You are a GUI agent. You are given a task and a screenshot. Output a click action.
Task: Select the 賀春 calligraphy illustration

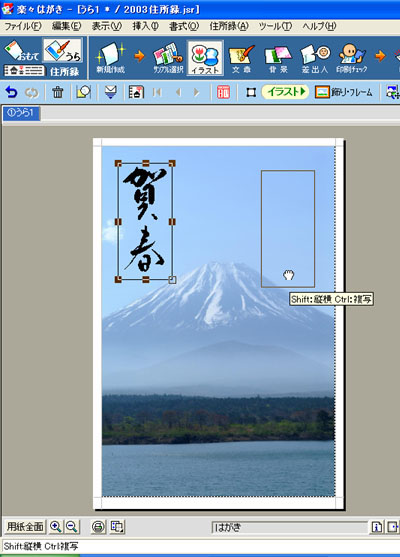pos(145,221)
